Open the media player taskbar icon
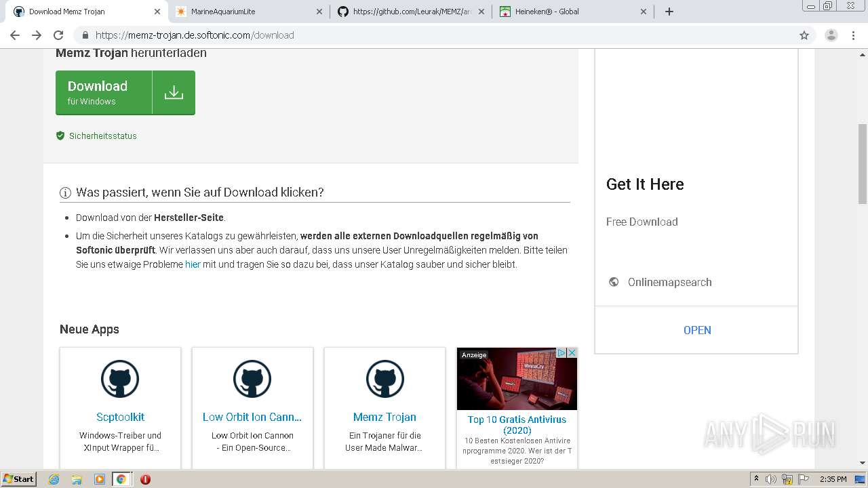The image size is (868, 488). (x=99, y=479)
